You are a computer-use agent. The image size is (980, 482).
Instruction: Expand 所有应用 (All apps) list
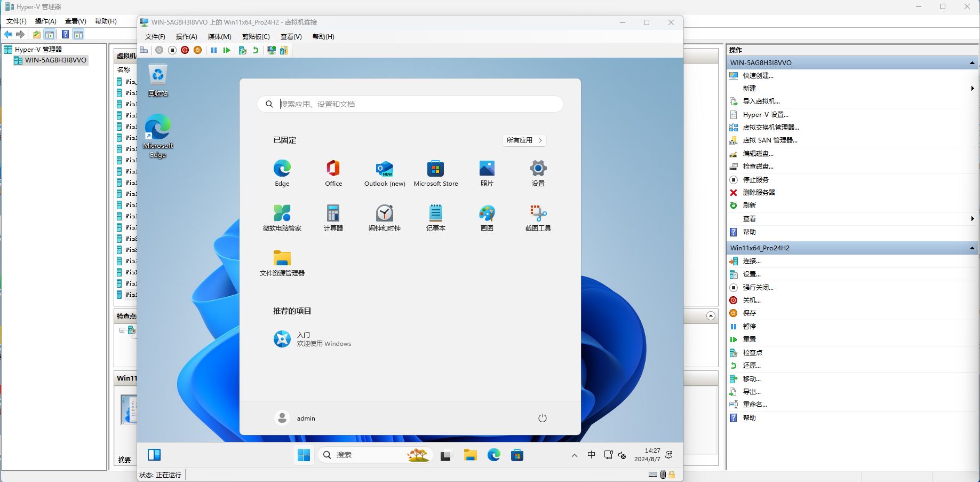click(524, 140)
